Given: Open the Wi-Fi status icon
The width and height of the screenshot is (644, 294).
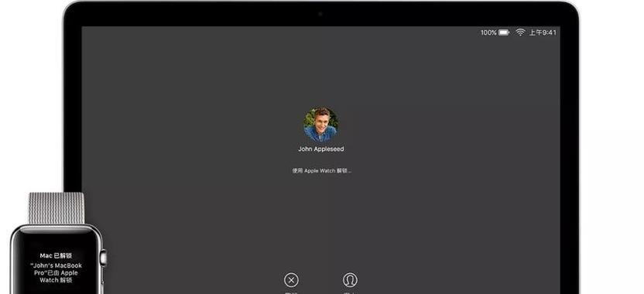Looking at the screenshot, I should [x=520, y=32].
